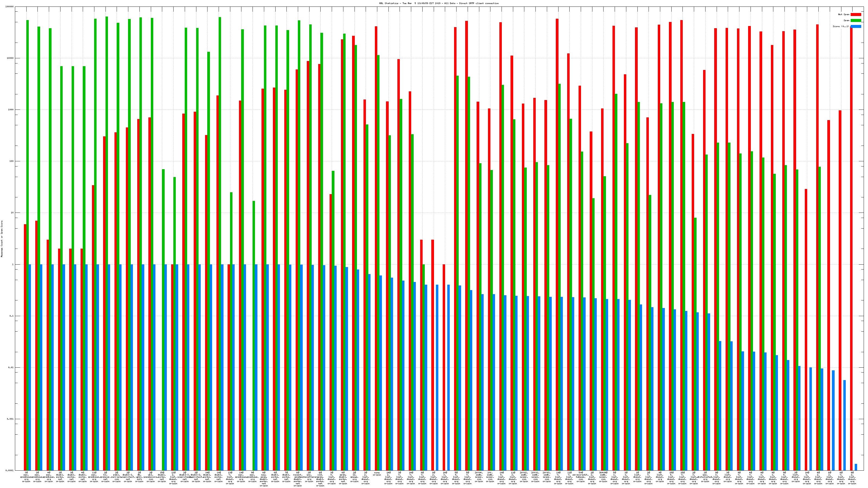Image resolution: width=868 pixels, height=488 pixels.
Task: Click the RBL Statistics chart title
Action: 439,3
